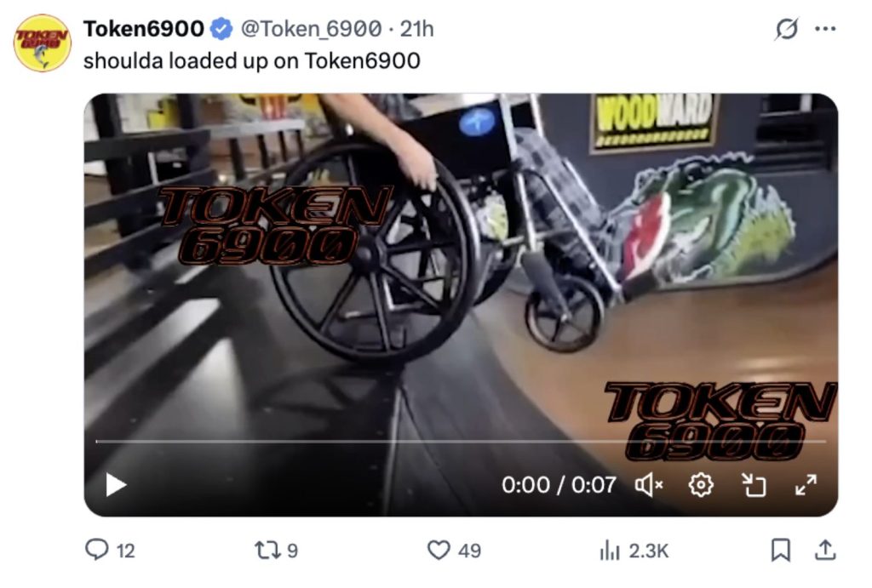View tweet analytics bar chart
872x588 pixels.
pos(610,551)
